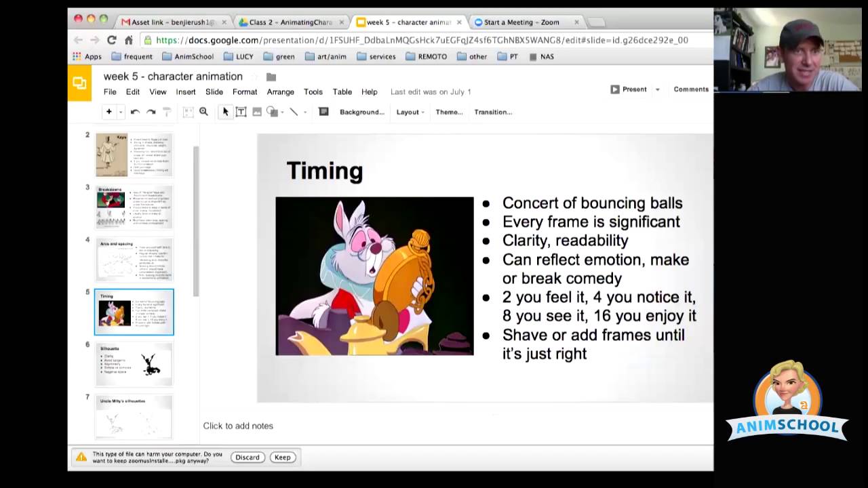Select the slide 4 Arcs and spacing thumbnail
Screen dimensions: 868x488
click(134, 260)
